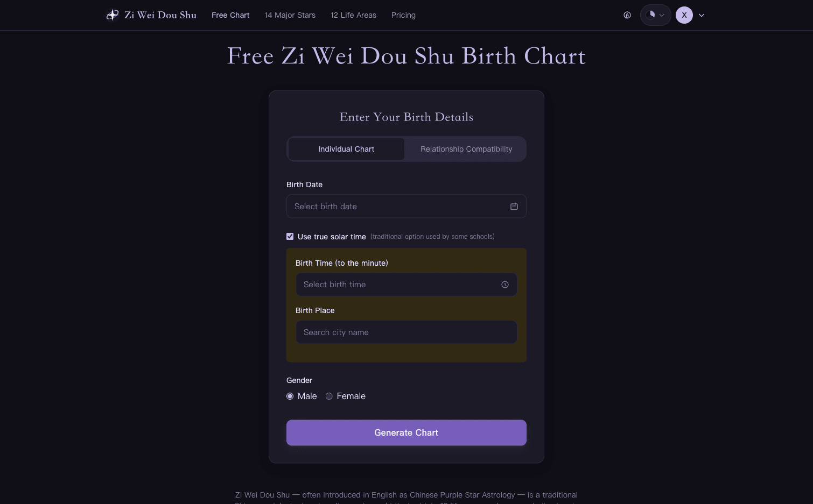Click the Zi Wei Dou Shu logo icon
Image resolution: width=813 pixels, height=504 pixels.
point(112,15)
